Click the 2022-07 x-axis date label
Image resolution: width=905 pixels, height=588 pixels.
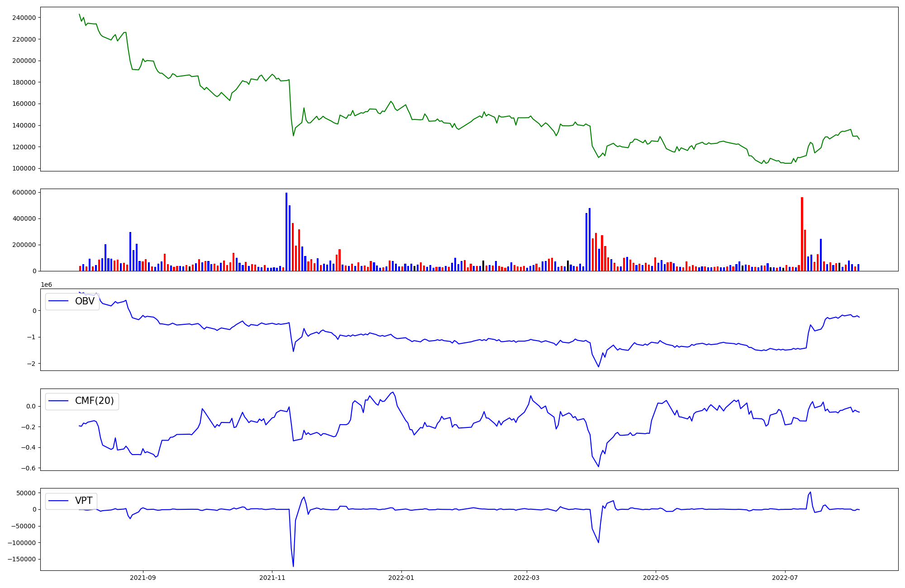coord(785,578)
